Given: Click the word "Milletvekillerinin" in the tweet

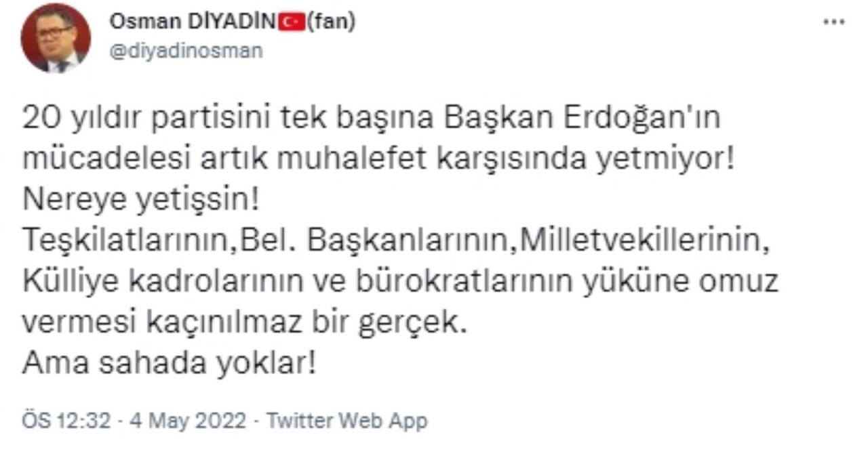Looking at the screenshot, I should pos(642,241).
